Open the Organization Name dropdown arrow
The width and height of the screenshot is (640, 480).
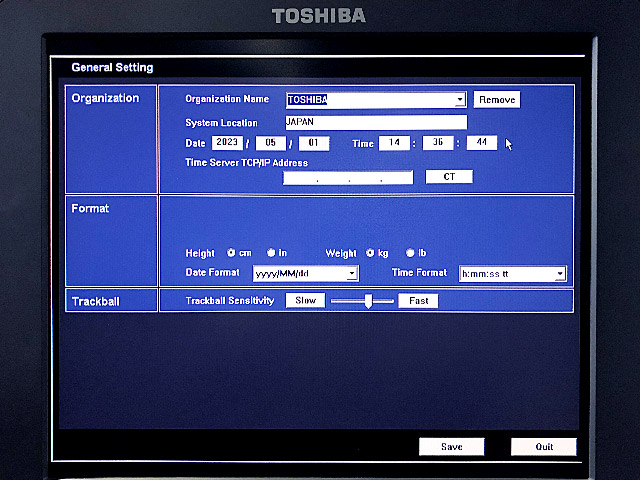[x=460, y=100]
